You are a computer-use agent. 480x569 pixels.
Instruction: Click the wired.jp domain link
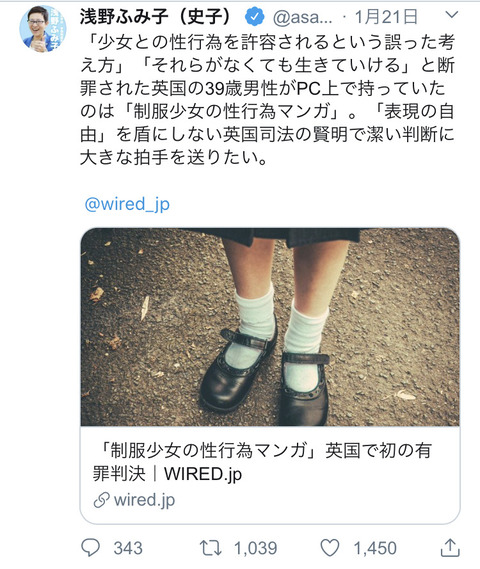pyautogui.click(x=144, y=500)
